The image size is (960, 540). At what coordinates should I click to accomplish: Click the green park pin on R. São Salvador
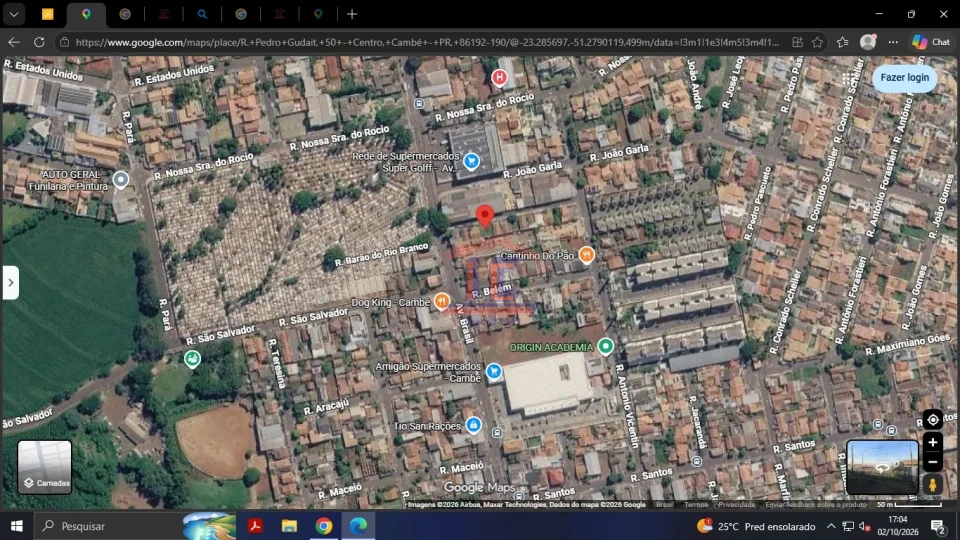[192, 358]
